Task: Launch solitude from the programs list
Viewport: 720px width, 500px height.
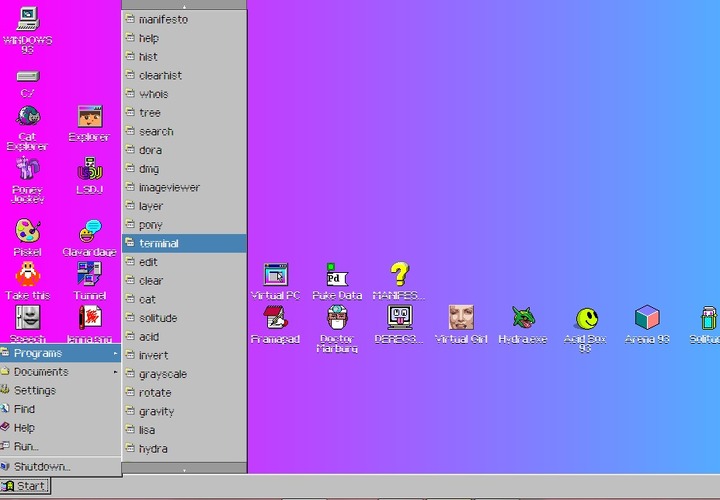Action: [184, 318]
